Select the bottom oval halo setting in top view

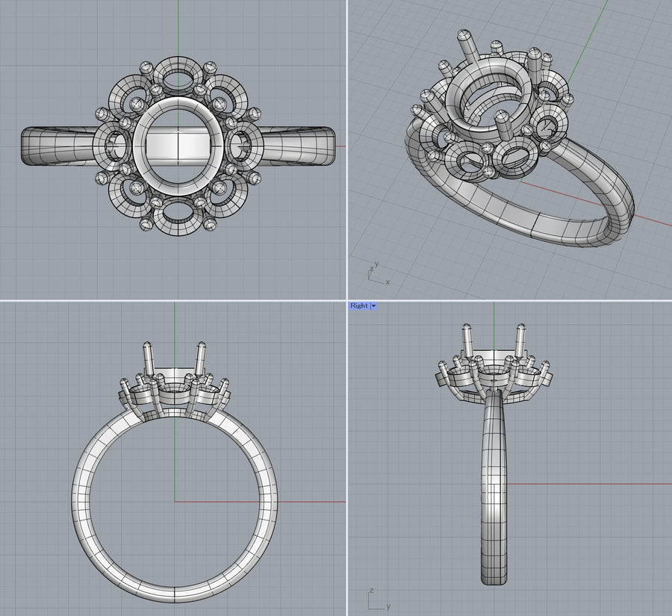(178, 211)
